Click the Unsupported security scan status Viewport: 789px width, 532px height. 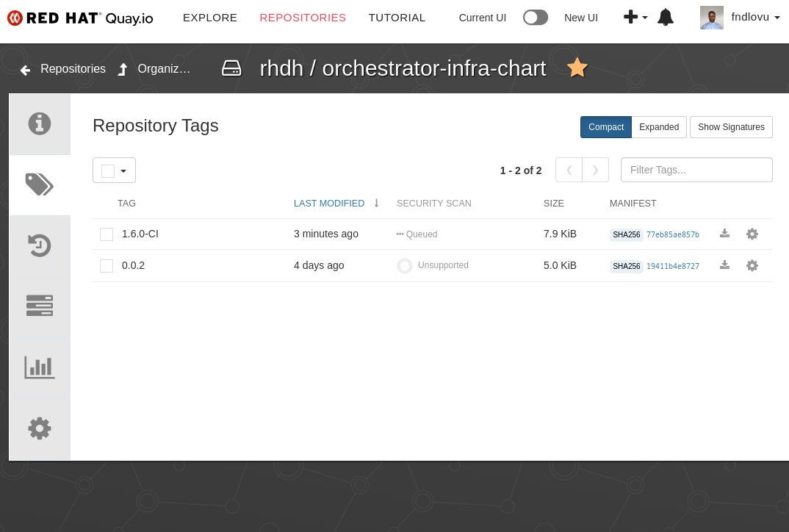coord(433,265)
